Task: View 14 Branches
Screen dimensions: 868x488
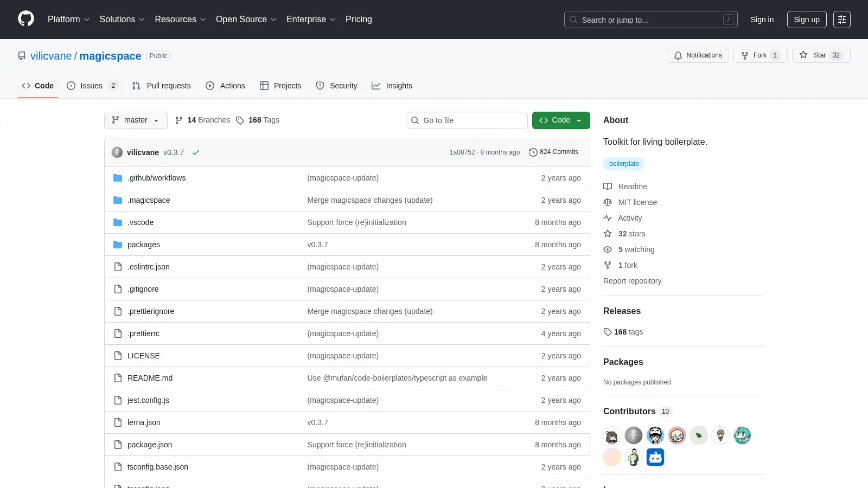Action: point(202,120)
